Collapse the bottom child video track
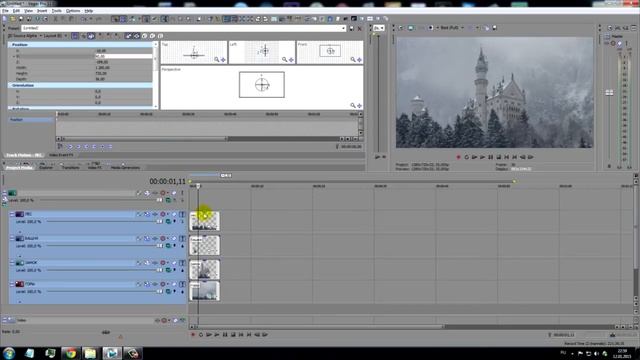640x360 pixels. tap(12, 284)
